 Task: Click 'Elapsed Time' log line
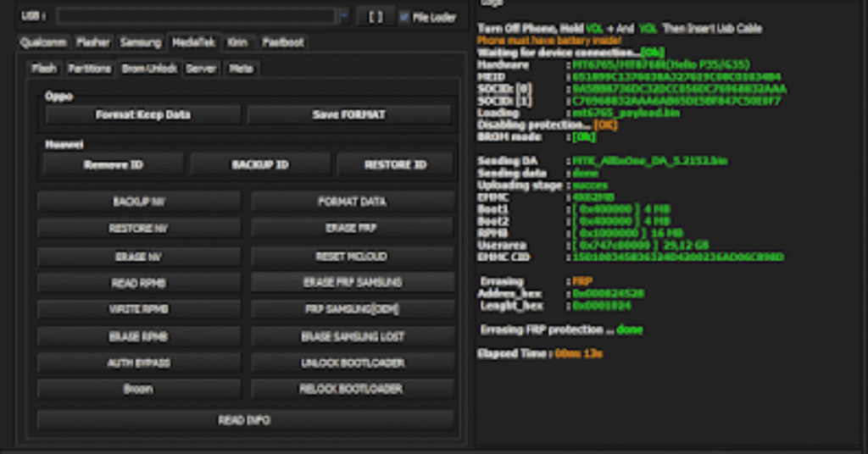pos(540,353)
